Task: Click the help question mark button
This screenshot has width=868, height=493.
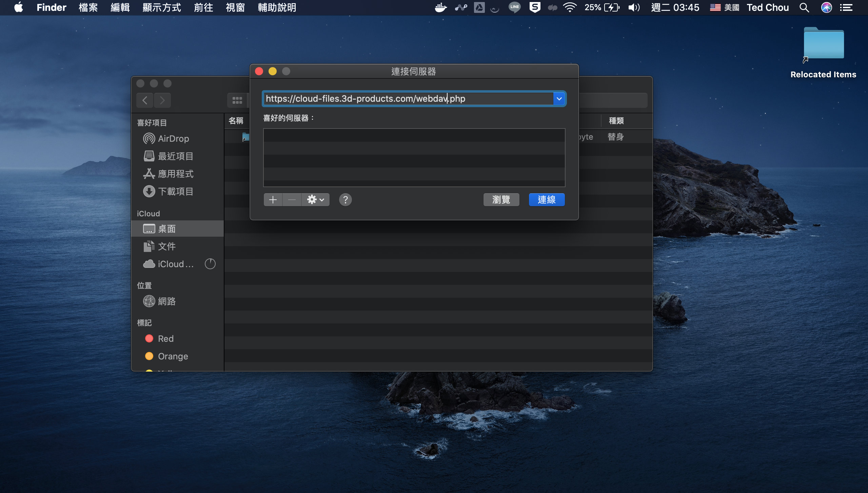Action: 345,200
